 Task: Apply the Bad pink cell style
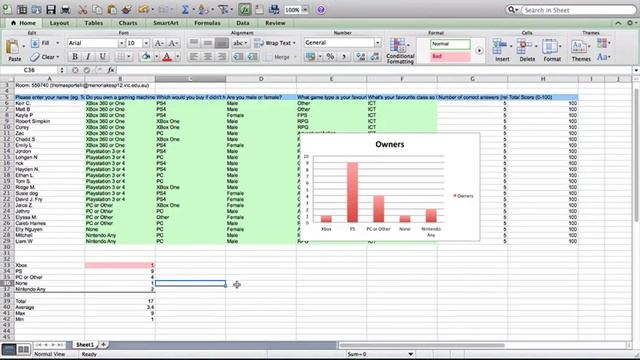pyautogui.click(x=450, y=56)
